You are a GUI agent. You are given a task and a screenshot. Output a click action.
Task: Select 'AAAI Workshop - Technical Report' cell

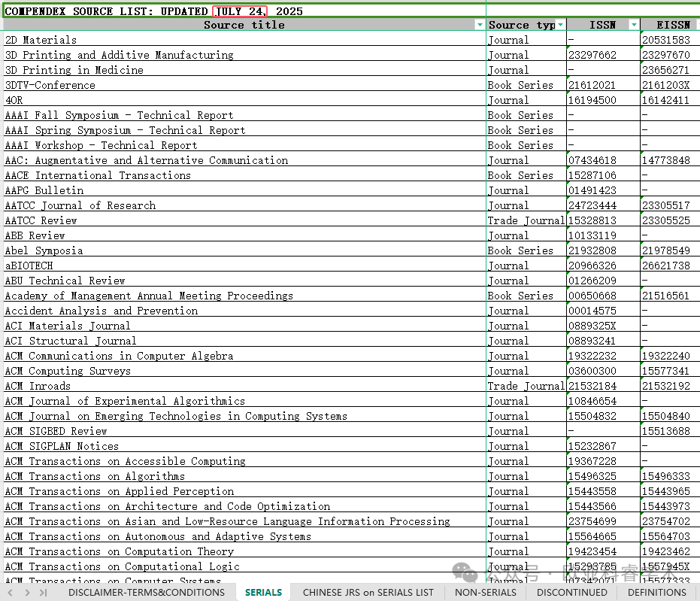[244, 145]
